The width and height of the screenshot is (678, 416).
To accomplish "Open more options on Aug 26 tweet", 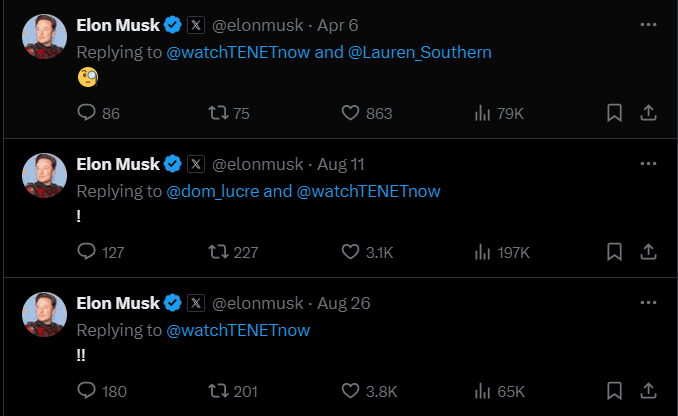I will 648,302.
